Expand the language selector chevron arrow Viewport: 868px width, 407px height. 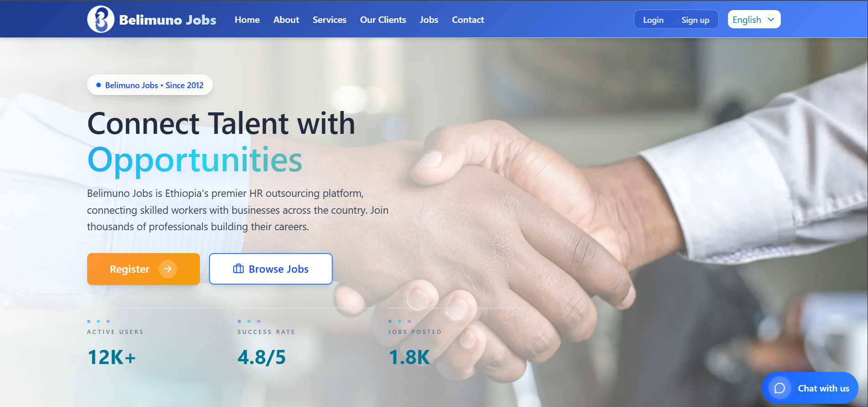(771, 20)
